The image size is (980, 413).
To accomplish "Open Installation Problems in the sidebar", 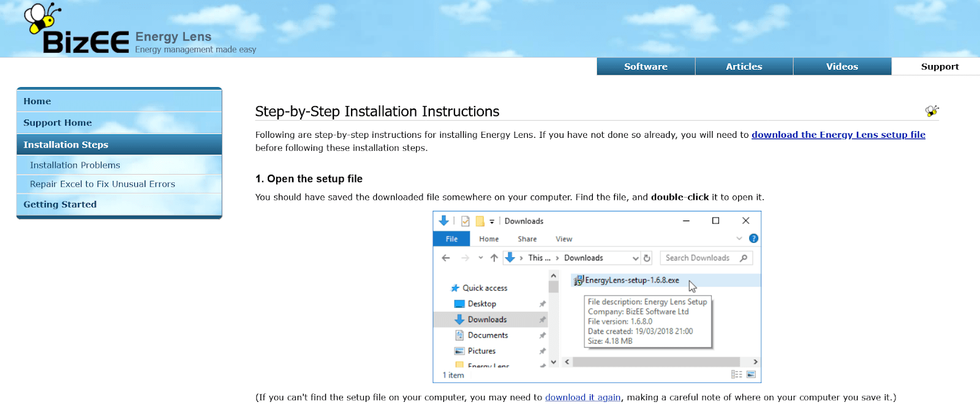I will [75, 165].
